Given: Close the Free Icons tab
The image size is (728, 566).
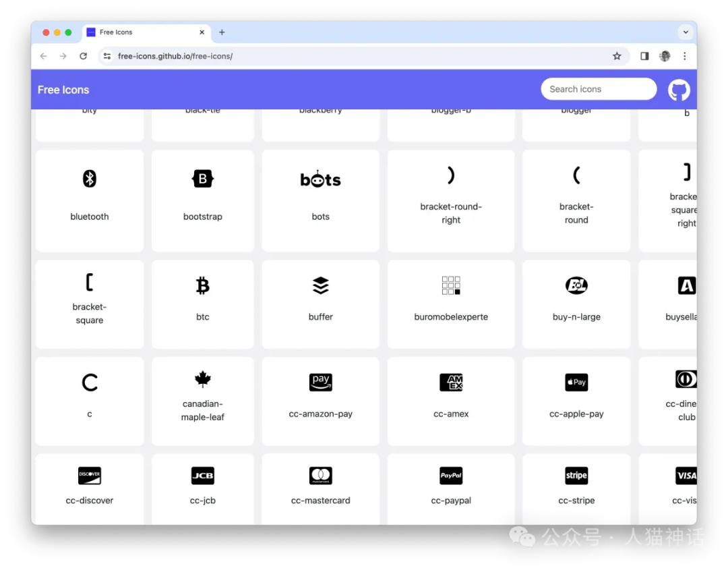Looking at the screenshot, I should (x=202, y=32).
